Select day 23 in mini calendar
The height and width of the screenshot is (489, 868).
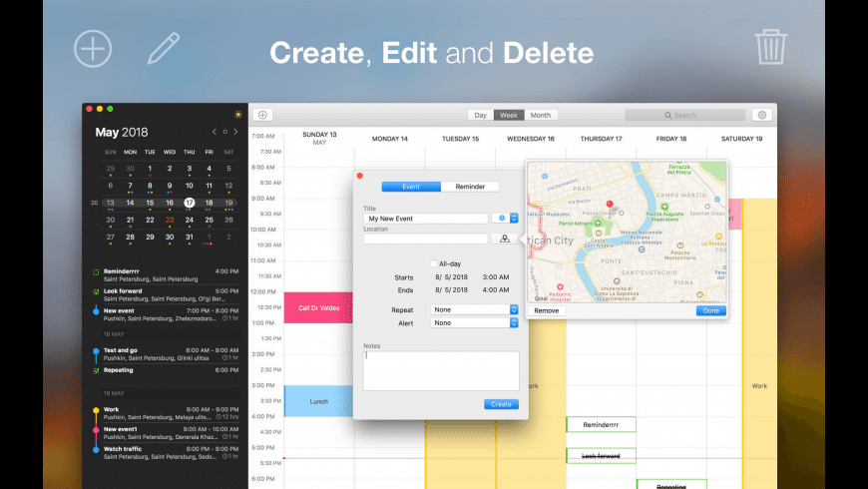(170, 220)
